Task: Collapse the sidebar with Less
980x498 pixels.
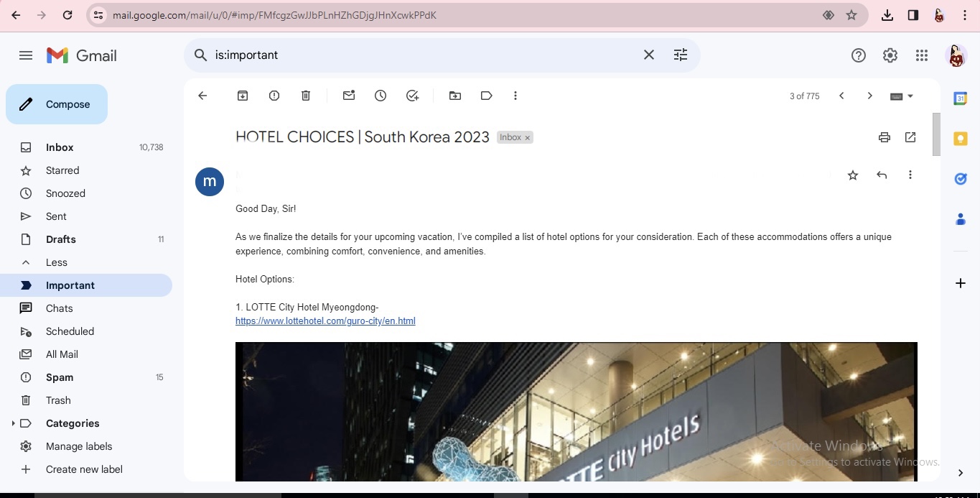Action: [86, 262]
